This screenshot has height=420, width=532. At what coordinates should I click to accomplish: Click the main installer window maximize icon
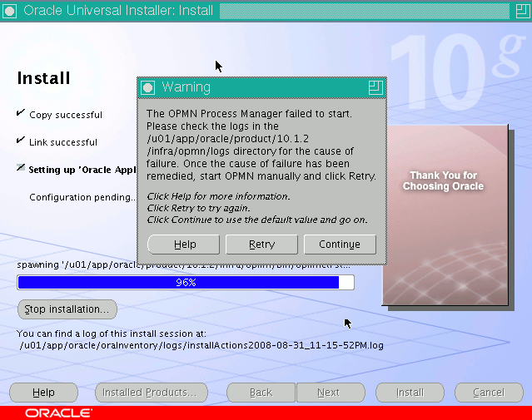coord(523,11)
